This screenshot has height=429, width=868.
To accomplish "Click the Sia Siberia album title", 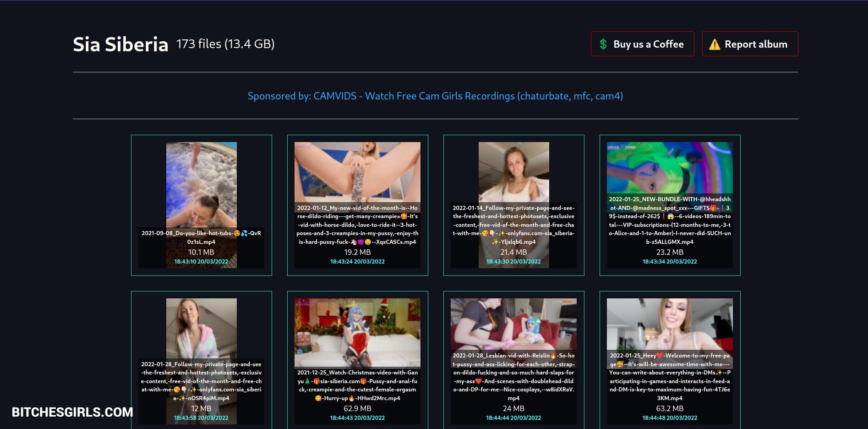I will click(120, 44).
